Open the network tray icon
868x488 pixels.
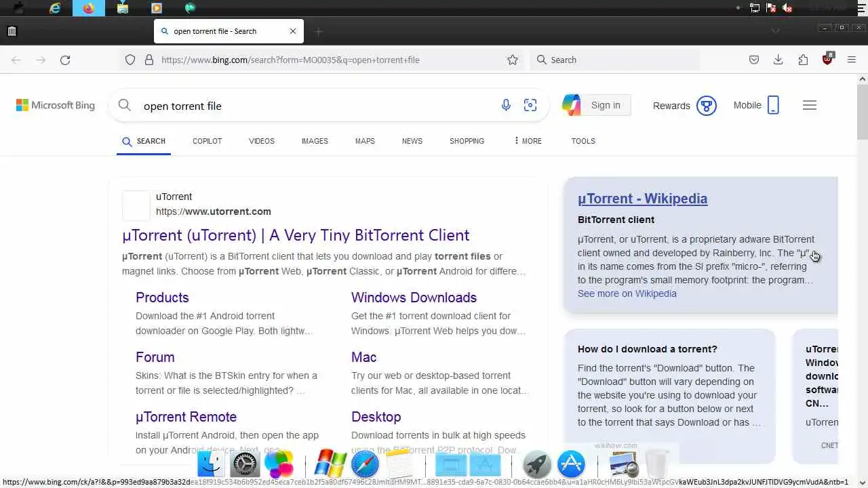point(755,8)
